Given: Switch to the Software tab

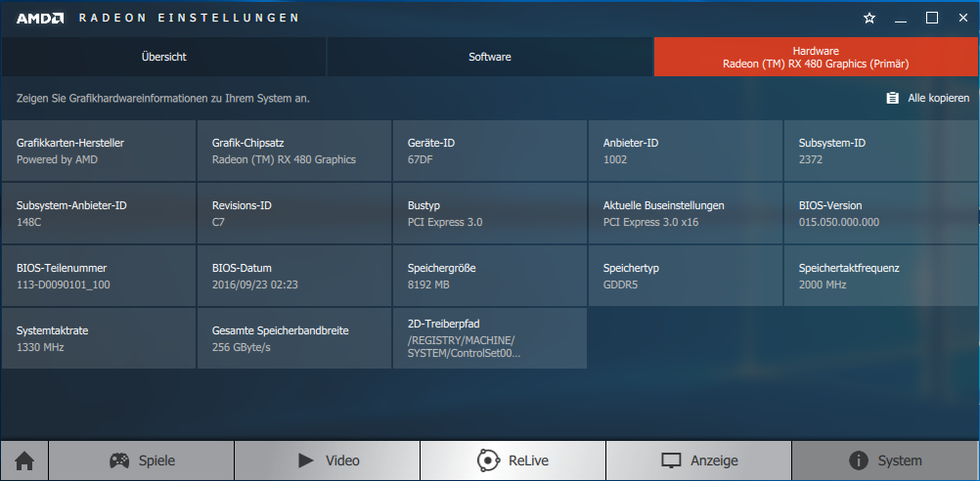Looking at the screenshot, I should [x=490, y=57].
